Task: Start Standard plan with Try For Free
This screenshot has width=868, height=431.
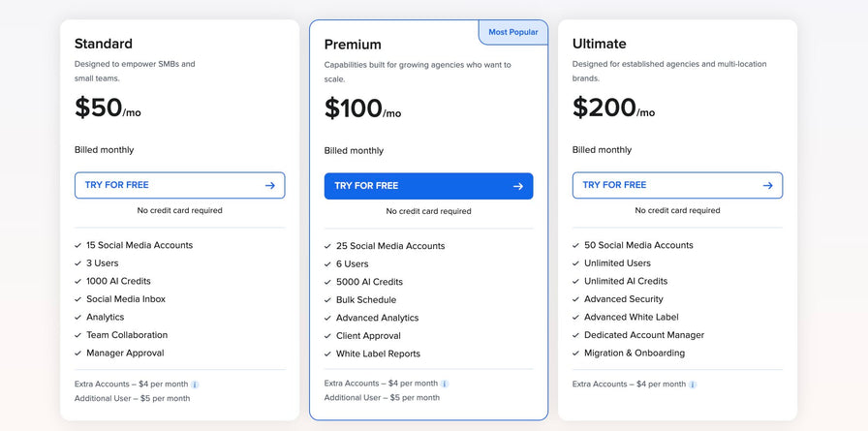Action: tap(179, 185)
